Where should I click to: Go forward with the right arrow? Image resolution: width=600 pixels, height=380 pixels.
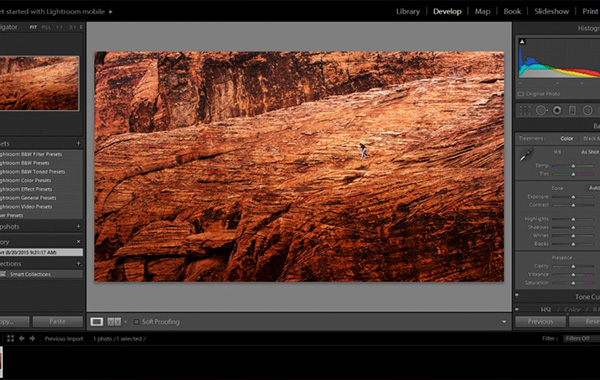pos(32,339)
